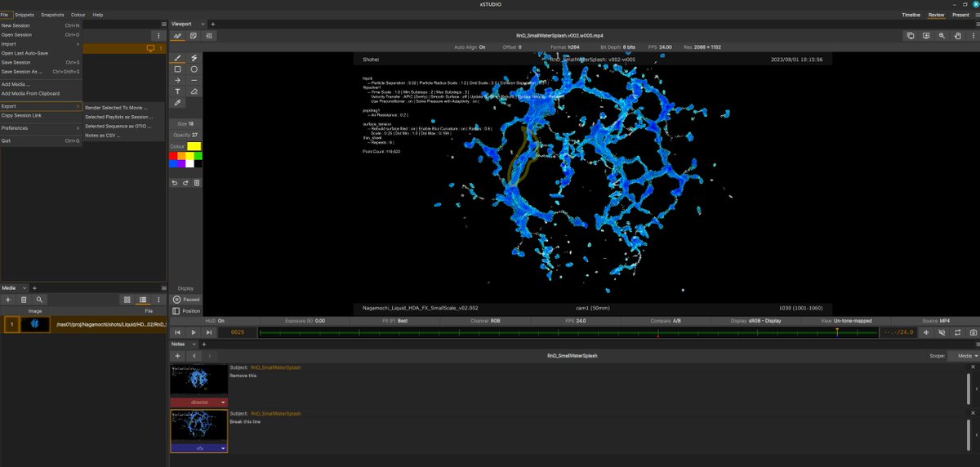
Task: Expand the Import submenu
Action: pos(41,44)
